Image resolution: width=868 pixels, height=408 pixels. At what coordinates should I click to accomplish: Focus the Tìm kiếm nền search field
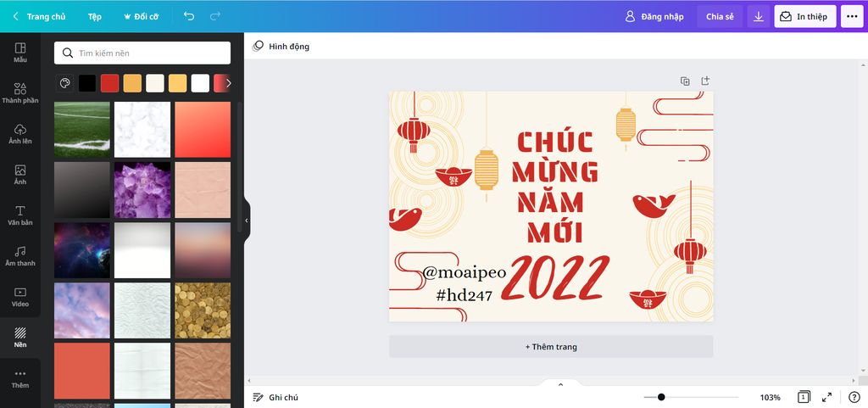142,53
